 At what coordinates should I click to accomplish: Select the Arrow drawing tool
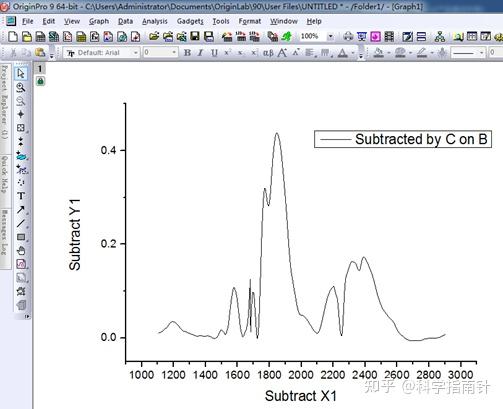click(x=21, y=209)
